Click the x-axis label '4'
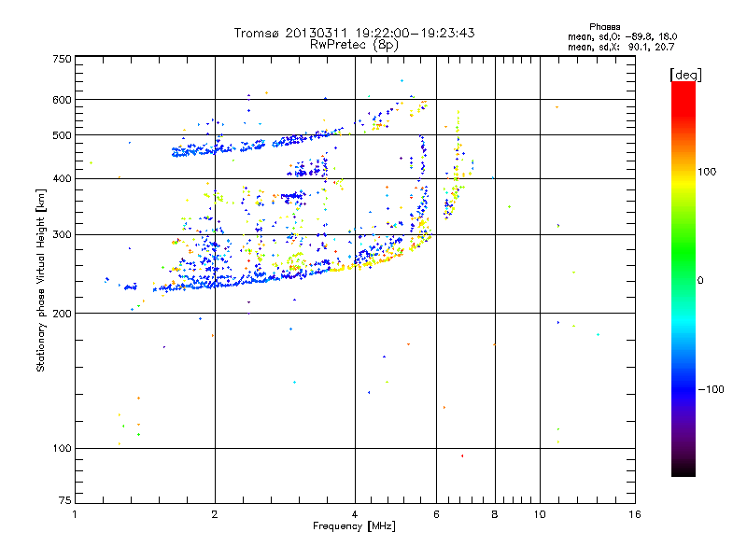 (355, 514)
